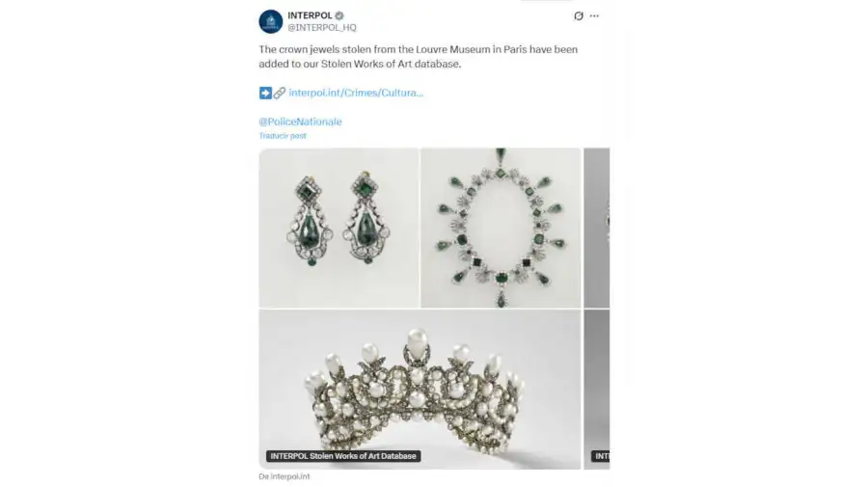Open the three-dot more options menu

pos(594,16)
